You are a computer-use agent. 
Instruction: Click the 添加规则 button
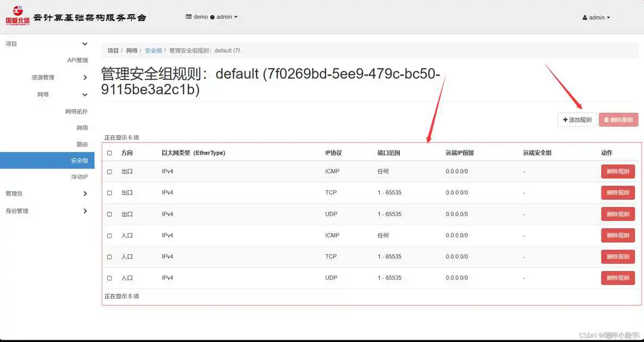(577, 119)
